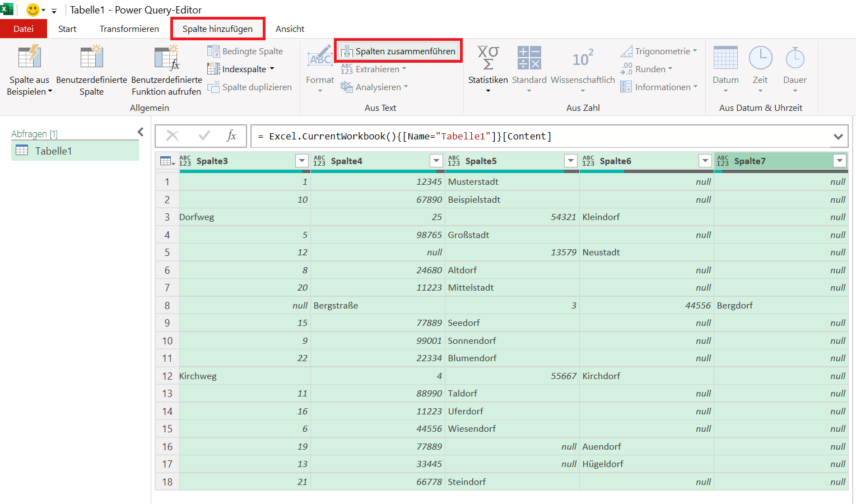The image size is (856, 504).
Task: Select row number 8
Action: click(x=167, y=306)
